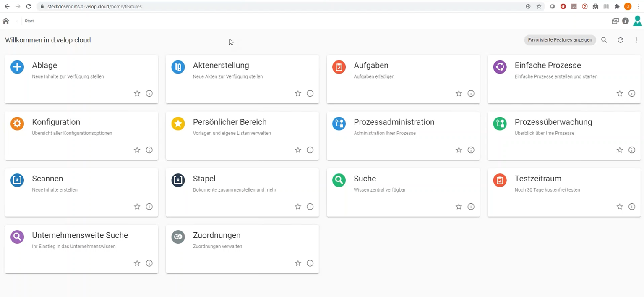
Task: Open the user profile avatar
Action: click(638, 21)
